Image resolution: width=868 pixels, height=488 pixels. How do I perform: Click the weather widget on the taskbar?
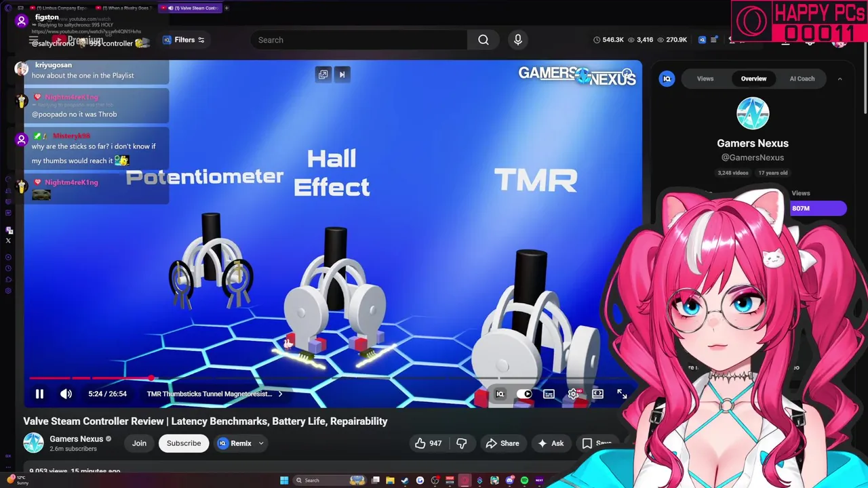pyautogui.click(x=16, y=481)
